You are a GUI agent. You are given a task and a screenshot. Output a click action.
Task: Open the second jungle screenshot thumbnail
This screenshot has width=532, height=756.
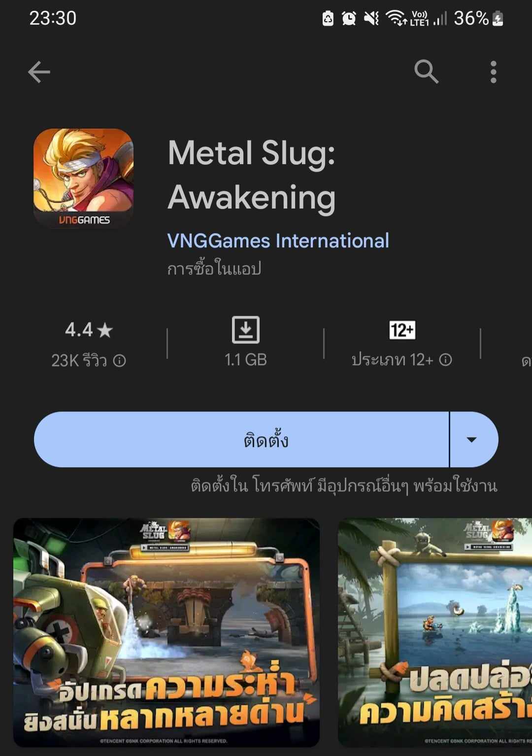click(x=435, y=632)
